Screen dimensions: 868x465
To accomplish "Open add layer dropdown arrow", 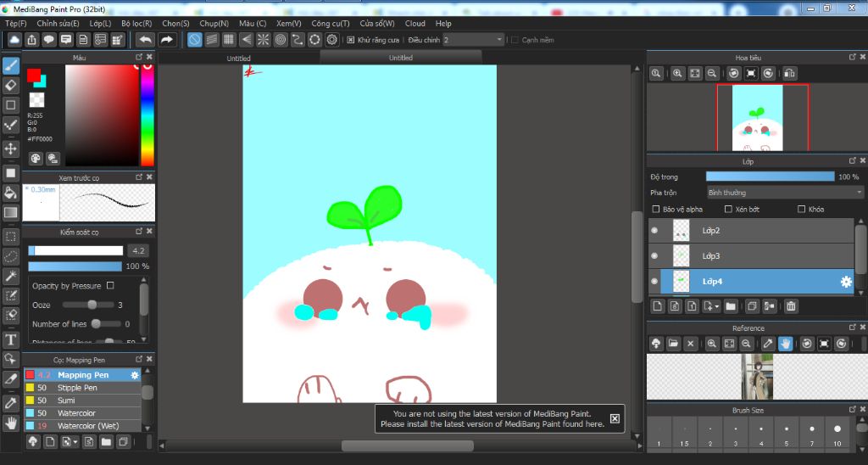I will click(717, 306).
